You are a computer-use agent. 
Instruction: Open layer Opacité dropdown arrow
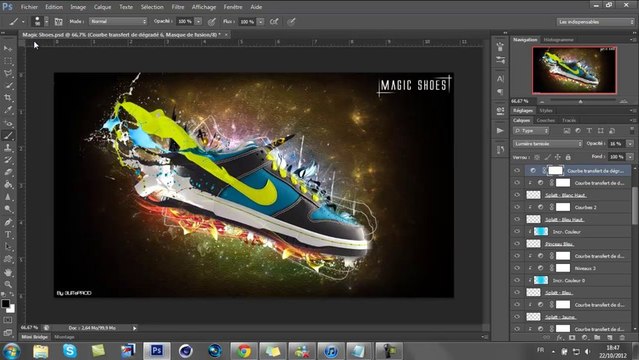point(630,144)
